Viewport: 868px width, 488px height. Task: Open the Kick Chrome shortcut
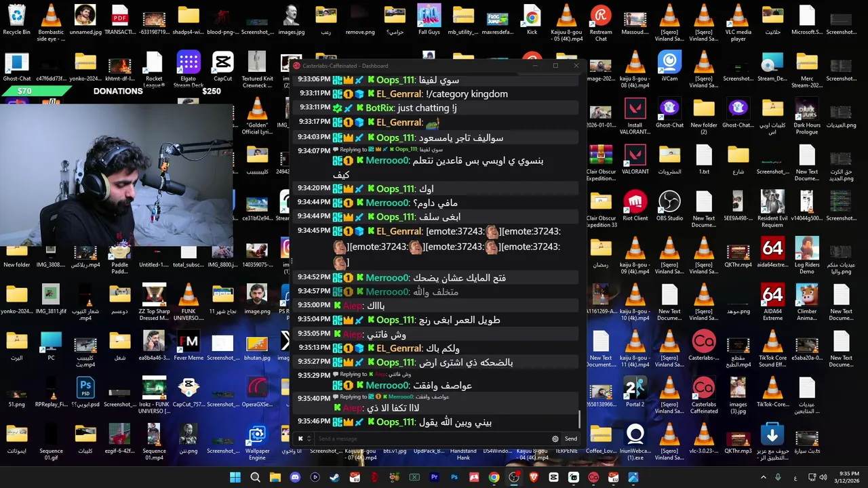(x=532, y=20)
